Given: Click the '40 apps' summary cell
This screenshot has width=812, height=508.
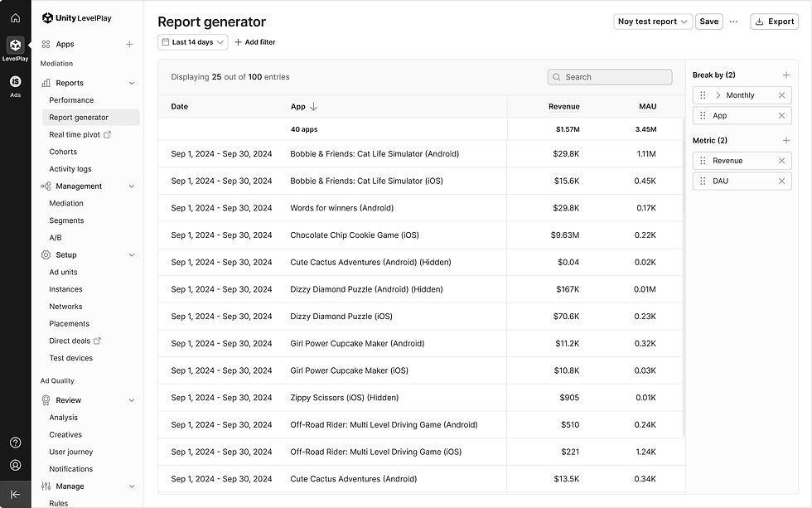Looking at the screenshot, I should [x=304, y=129].
